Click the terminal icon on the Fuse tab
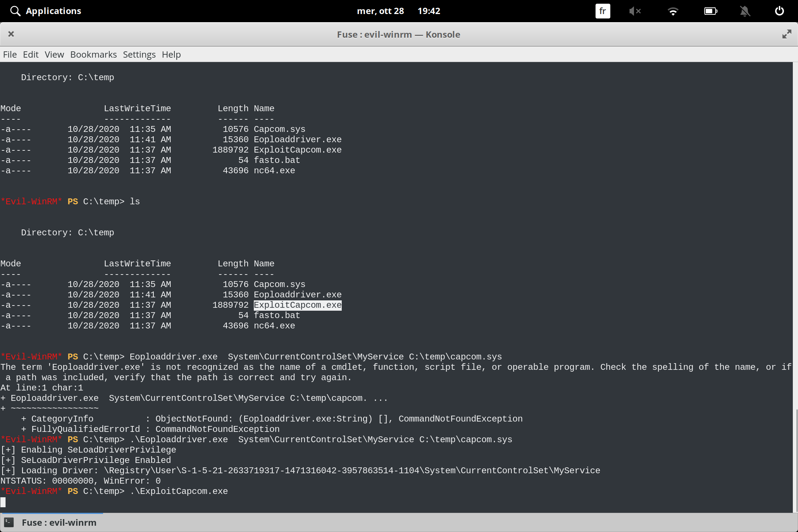Viewport: 798px width, 532px height. [x=8, y=522]
